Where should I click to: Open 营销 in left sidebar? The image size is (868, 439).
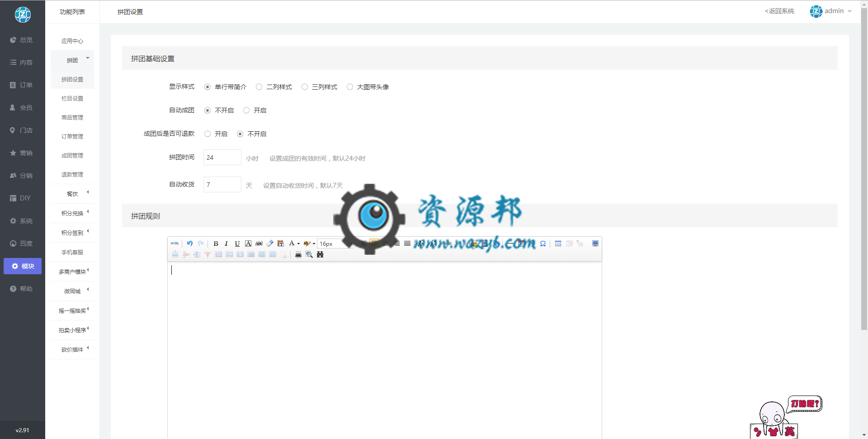click(22, 153)
